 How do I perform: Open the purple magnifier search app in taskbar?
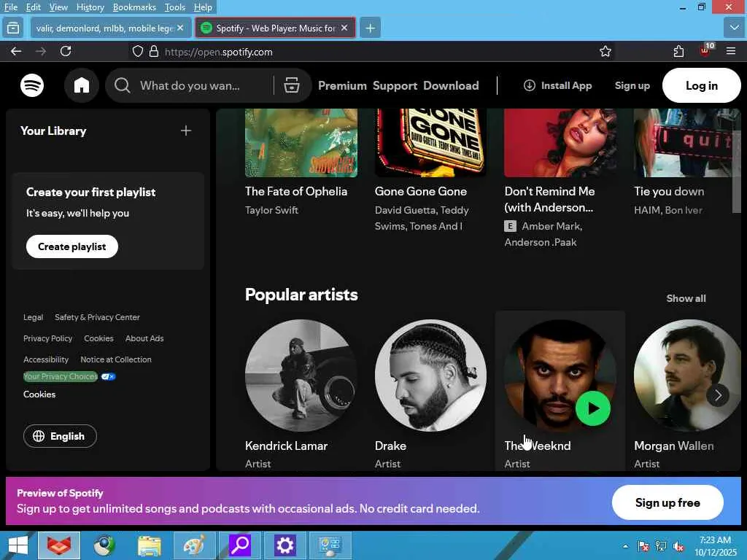click(239, 545)
